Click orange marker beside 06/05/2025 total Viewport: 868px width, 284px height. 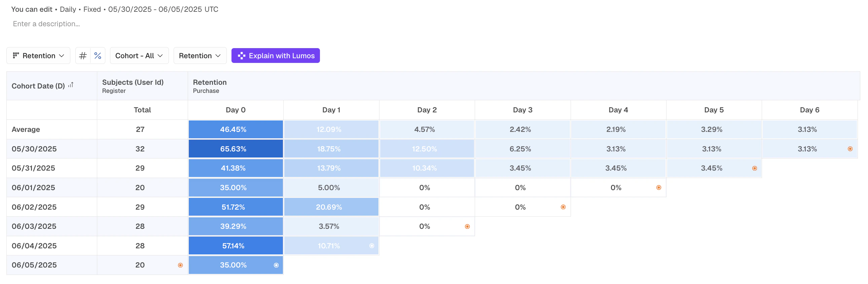(180, 265)
